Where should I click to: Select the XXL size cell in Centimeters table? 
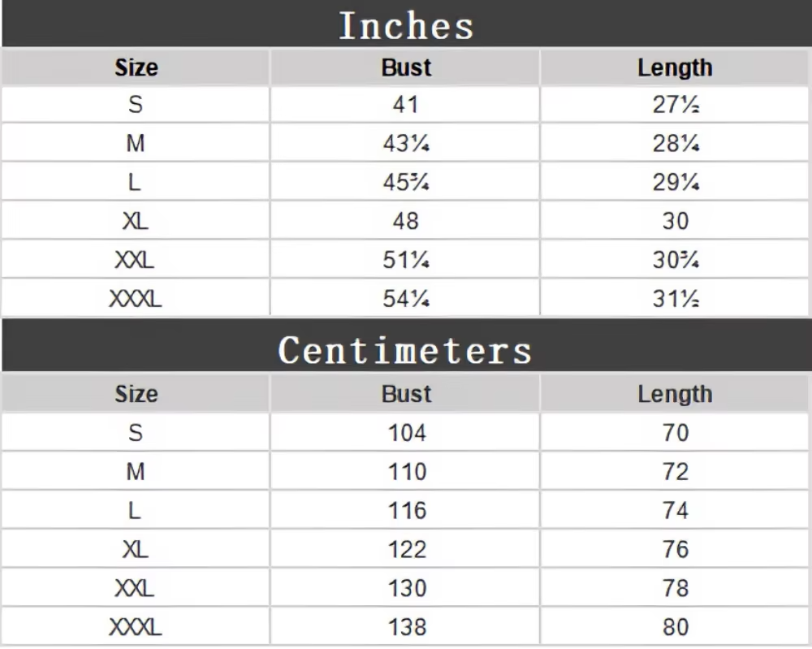point(136,588)
